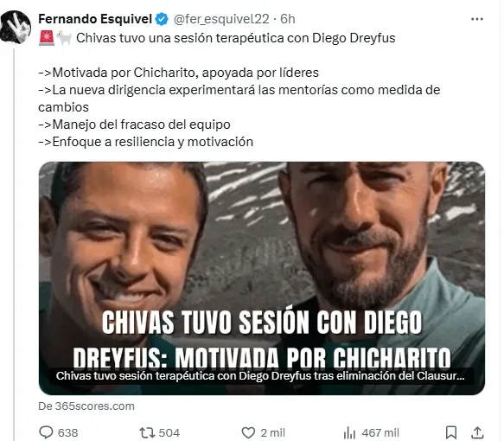The height and width of the screenshot is (441, 504).
Task: Open view analytics bar chart icon
Action: [x=349, y=432]
